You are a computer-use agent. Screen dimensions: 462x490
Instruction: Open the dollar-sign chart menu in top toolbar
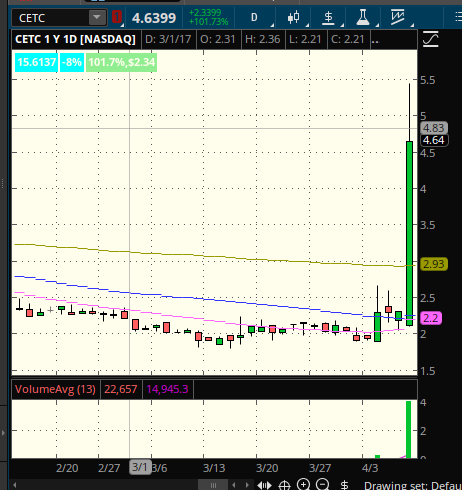pyautogui.click(x=328, y=18)
